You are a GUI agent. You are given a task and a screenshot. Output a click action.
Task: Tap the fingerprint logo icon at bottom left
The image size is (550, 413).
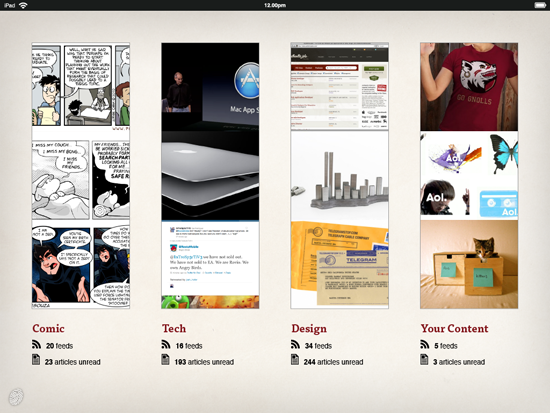coord(16,397)
